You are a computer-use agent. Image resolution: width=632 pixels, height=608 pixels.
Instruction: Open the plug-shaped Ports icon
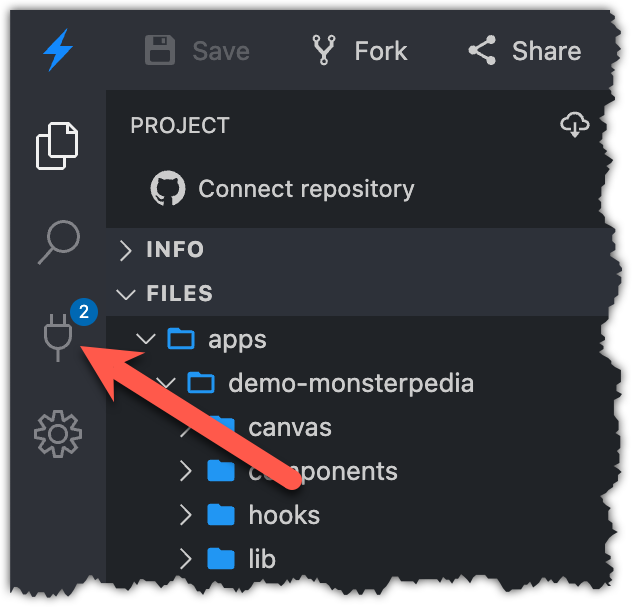pos(57,337)
